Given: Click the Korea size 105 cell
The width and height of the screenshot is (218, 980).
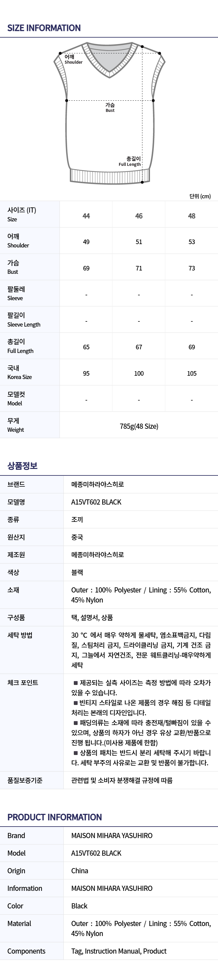Looking at the screenshot, I should click(x=192, y=374).
